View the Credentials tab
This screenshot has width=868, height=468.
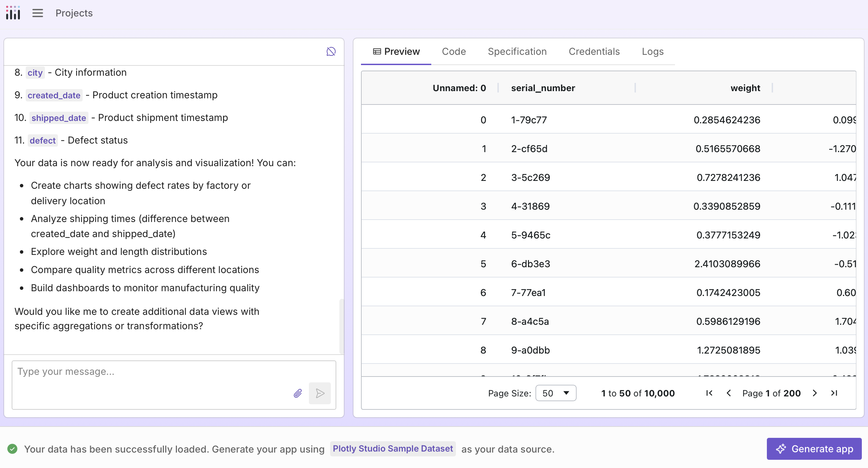594,51
